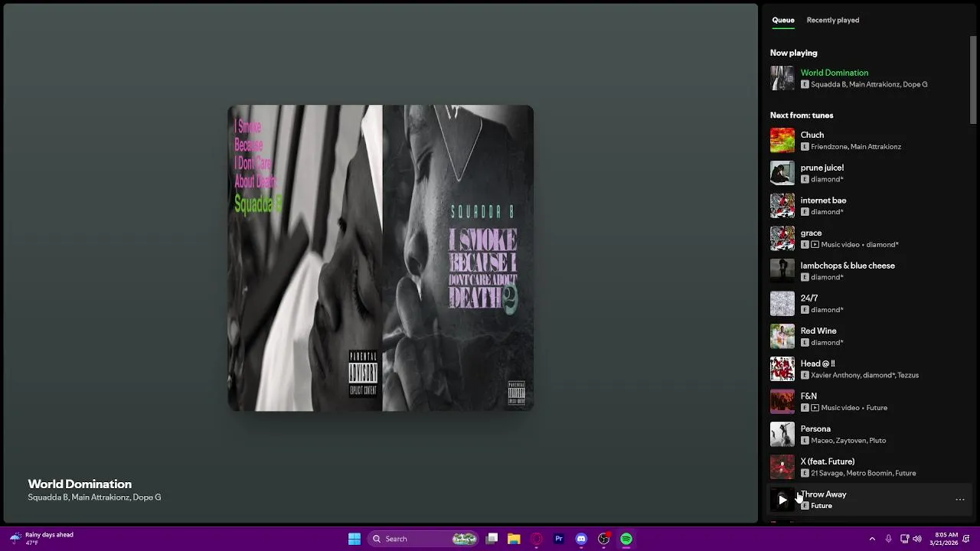Click the internet bae album art
This screenshot has width=980, height=551.
[x=782, y=206]
